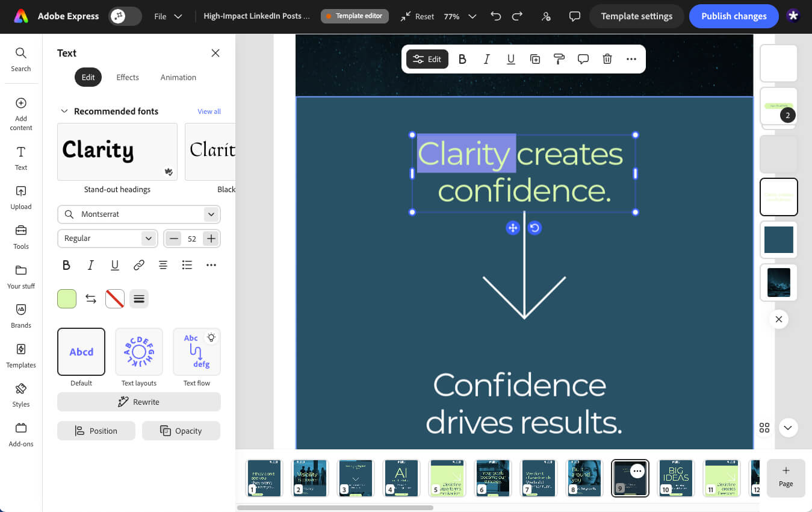Open the light green text fill color swatch

pyautogui.click(x=67, y=299)
